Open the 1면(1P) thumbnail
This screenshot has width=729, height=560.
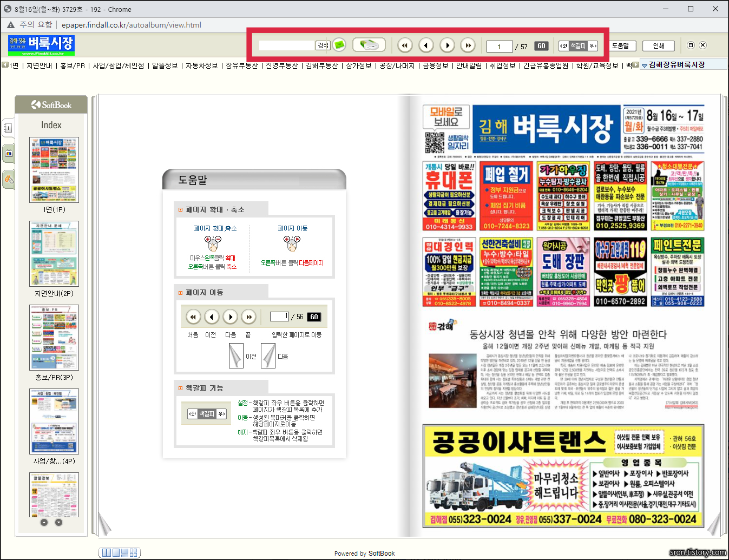click(x=54, y=170)
